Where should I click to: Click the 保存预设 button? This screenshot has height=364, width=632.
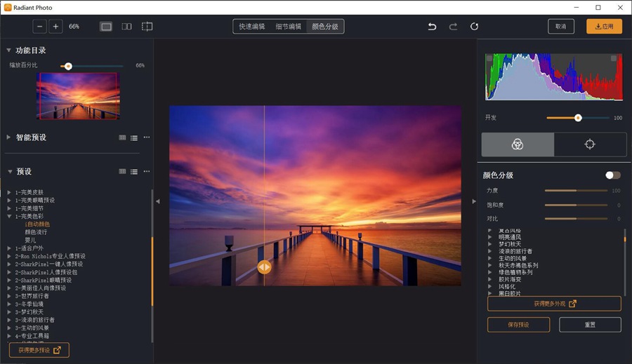coord(518,325)
